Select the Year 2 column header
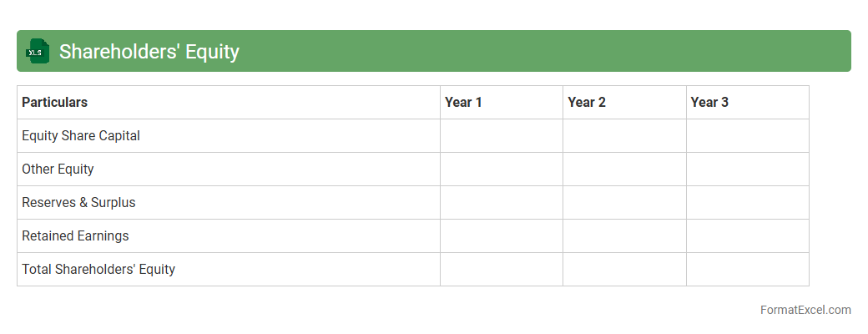The image size is (868, 334). pyautogui.click(x=587, y=102)
